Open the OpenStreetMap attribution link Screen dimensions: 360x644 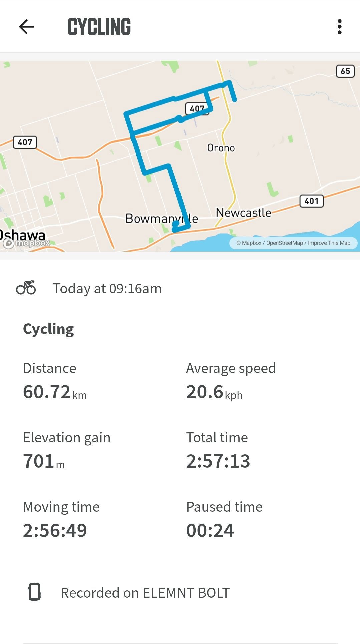coord(284,243)
